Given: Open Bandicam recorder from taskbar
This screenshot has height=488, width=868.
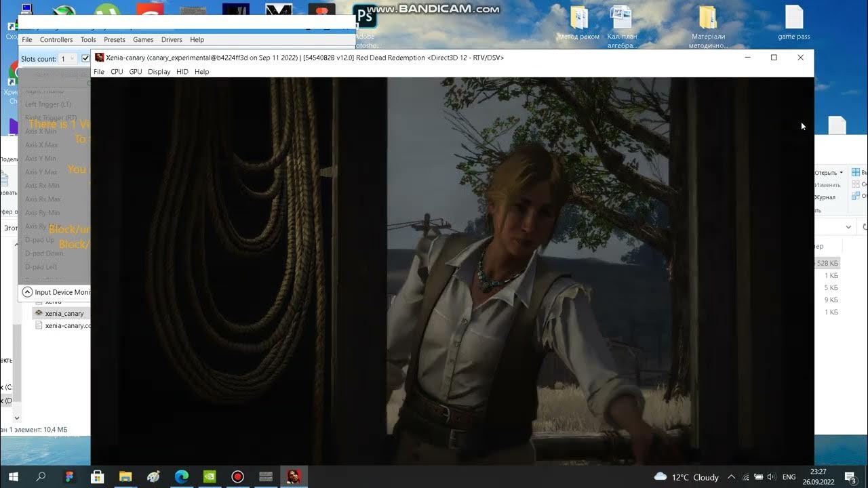Looking at the screenshot, I should point(237,477).
